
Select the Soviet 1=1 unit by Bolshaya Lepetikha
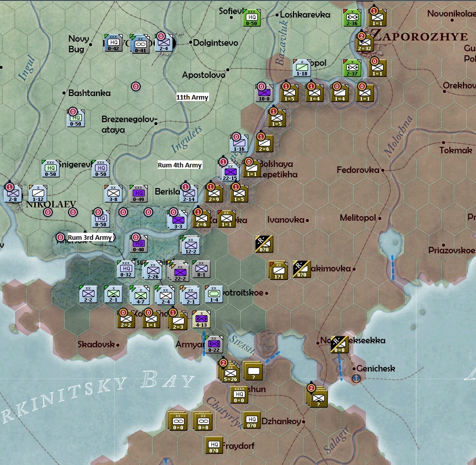coord(252,168)
